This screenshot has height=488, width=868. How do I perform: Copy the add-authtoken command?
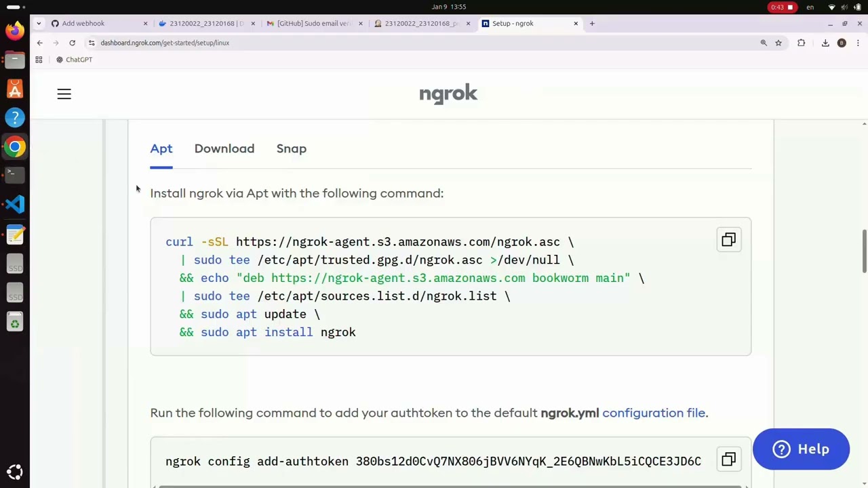pyautogui.click(x=728, y=460)
